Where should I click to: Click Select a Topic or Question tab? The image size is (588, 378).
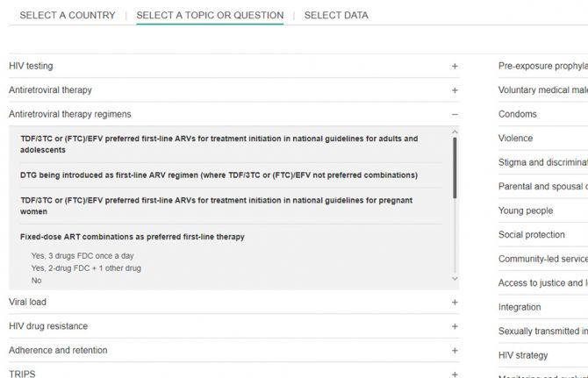[210, 15]
